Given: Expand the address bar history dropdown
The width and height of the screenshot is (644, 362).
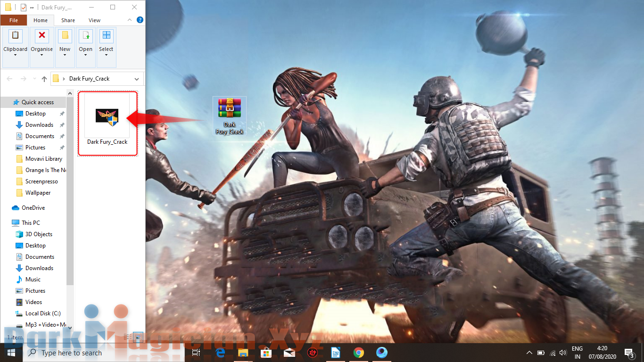Looking at the screenshot, I should (137, 79).
